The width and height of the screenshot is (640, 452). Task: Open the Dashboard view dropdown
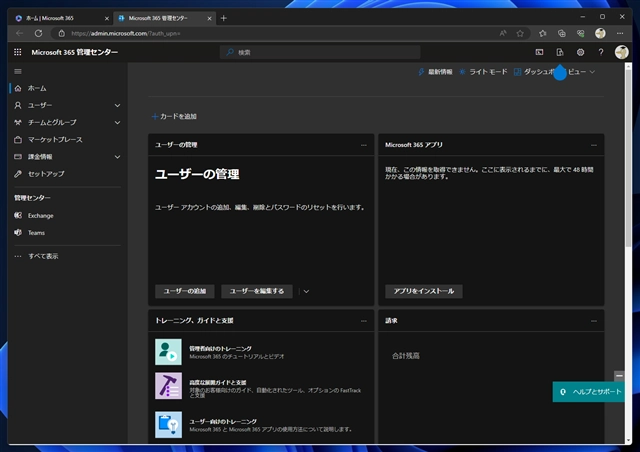coord(554,72)
